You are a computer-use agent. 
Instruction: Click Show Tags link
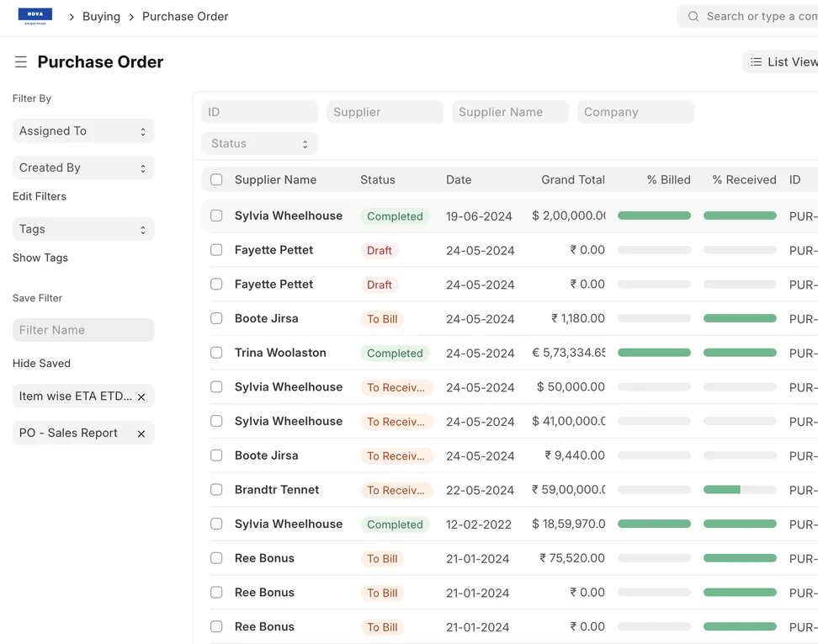point(40,258)
